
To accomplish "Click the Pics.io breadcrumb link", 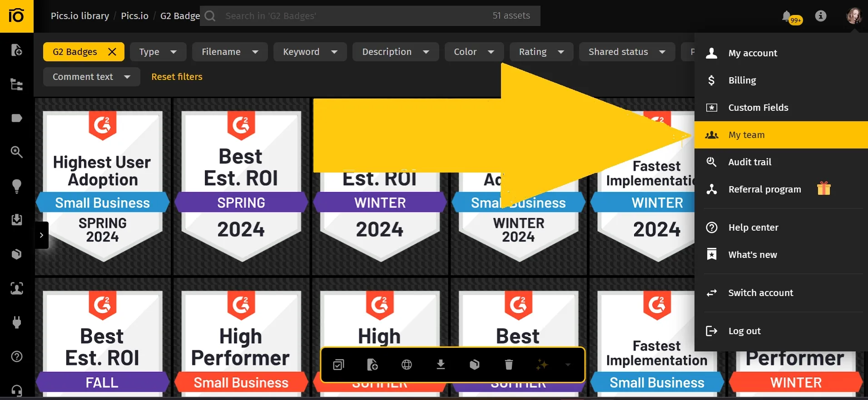I will (134, 16).
